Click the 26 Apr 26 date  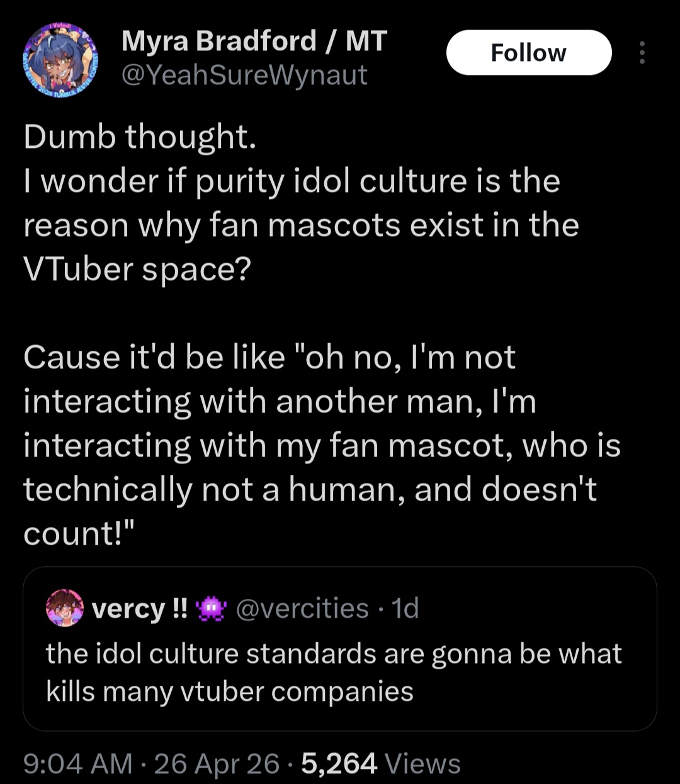(217, 764)
